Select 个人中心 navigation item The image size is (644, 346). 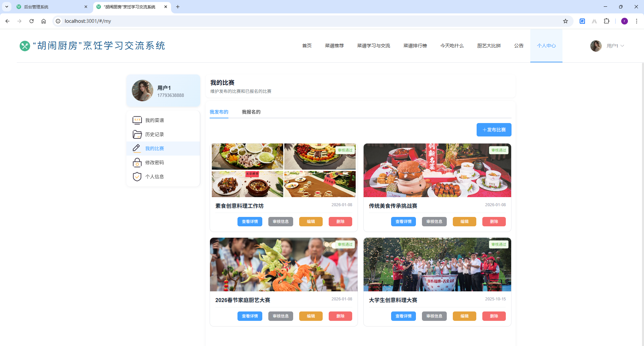546,46
